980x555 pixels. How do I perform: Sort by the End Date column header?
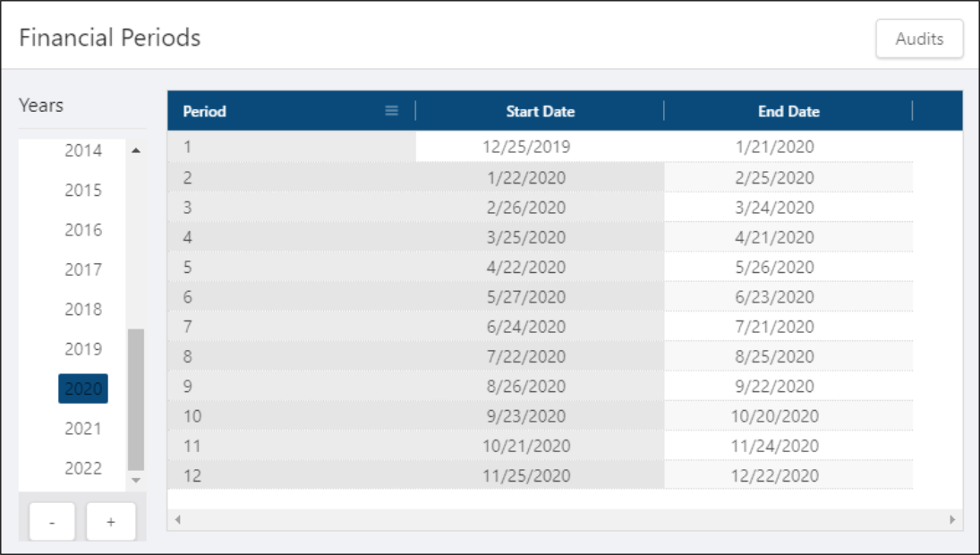click(x=788, y=112)
